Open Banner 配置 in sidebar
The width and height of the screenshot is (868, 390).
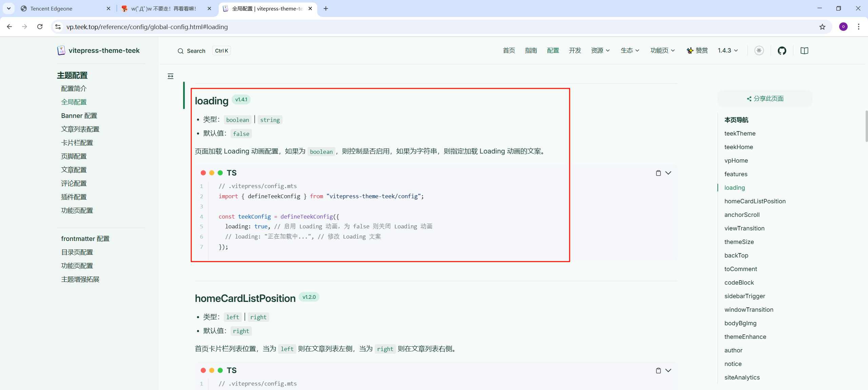(x=79, y=116)
